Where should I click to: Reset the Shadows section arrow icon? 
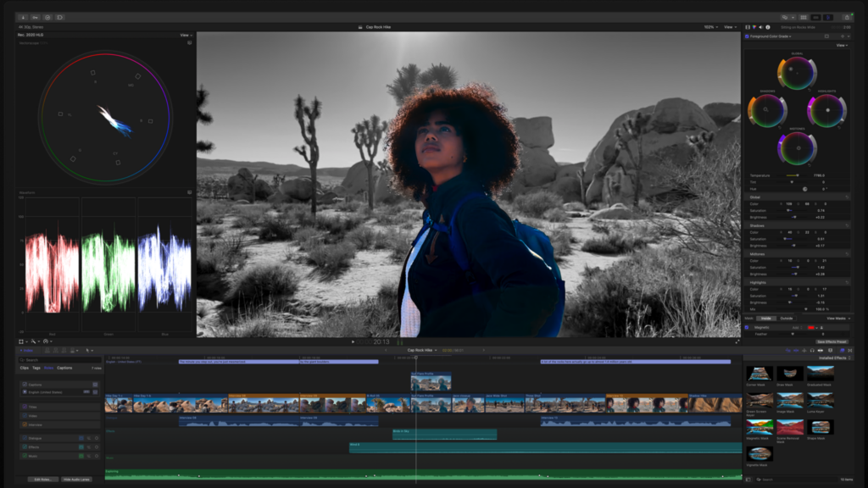847,225
